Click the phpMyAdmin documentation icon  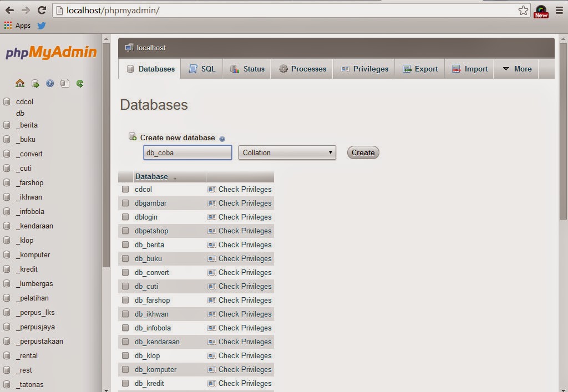click(64, 83)
